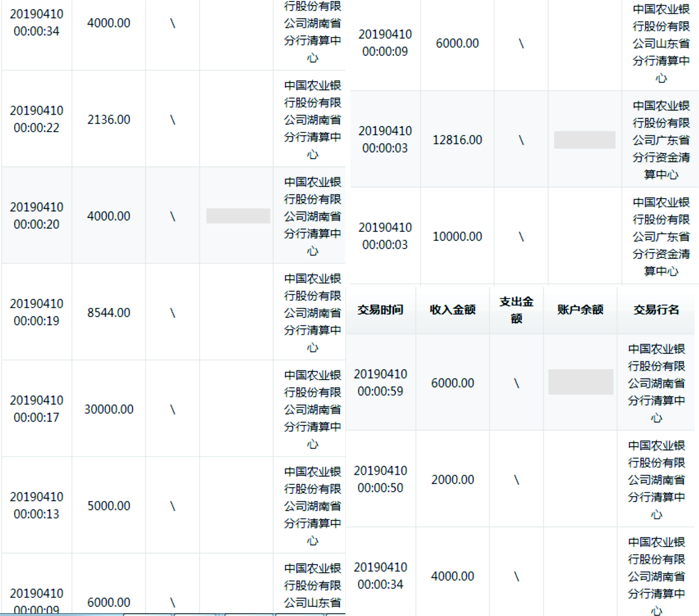Select the 30000.00 income amount
Screen dimensions: 699x616
coord(109,409)
